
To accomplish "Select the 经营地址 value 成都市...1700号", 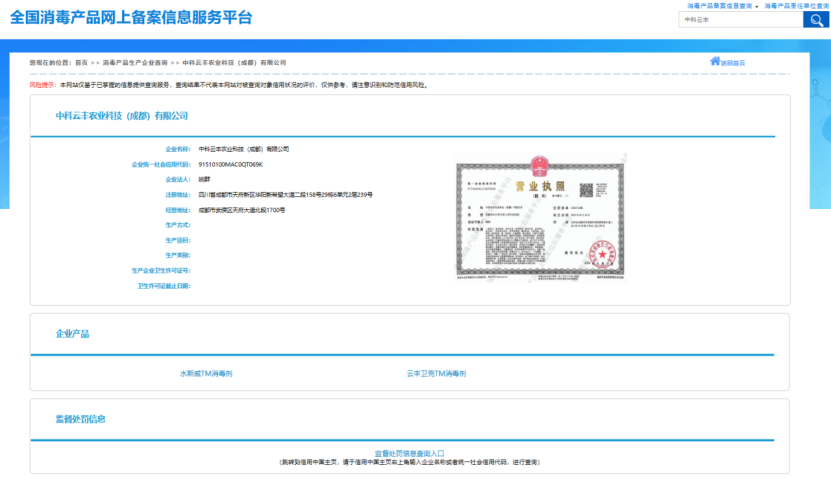I will (x=242, y=210).
